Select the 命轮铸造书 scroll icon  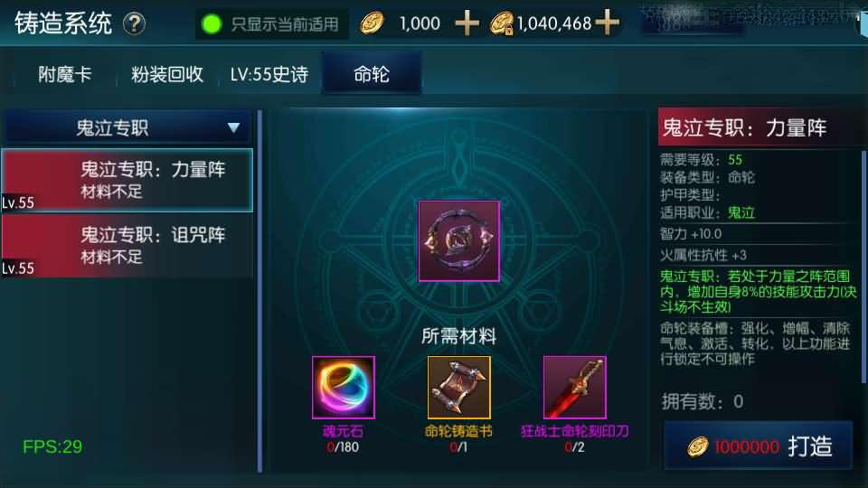[459, 388]
